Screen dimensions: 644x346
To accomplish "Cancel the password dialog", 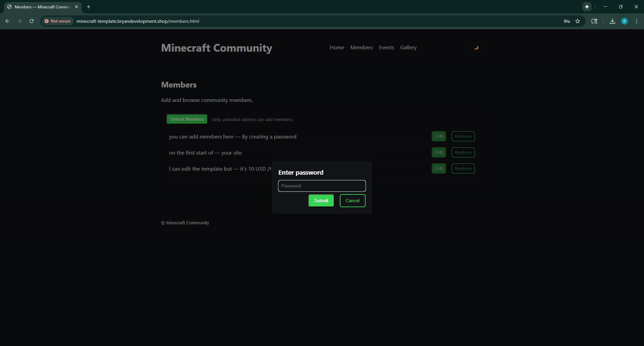I will pyautogui.click(x=353, y=200).
